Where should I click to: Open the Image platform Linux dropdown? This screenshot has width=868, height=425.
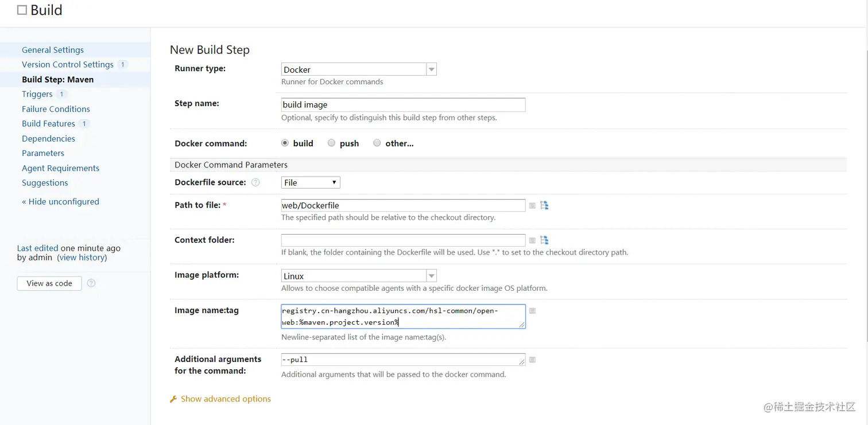pyautogui.click(x=359, y=276)
